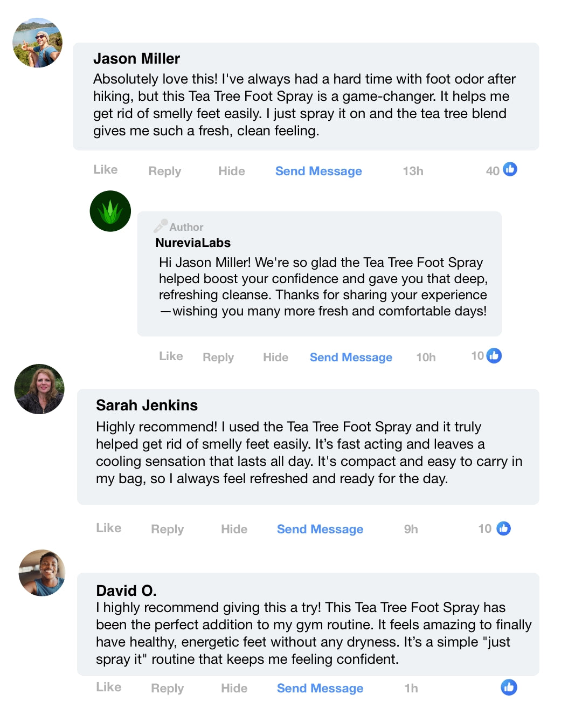Hide Sarah Jenkins' comment
The width and height of the screenshot is (582, 728).
pos(234,530)
